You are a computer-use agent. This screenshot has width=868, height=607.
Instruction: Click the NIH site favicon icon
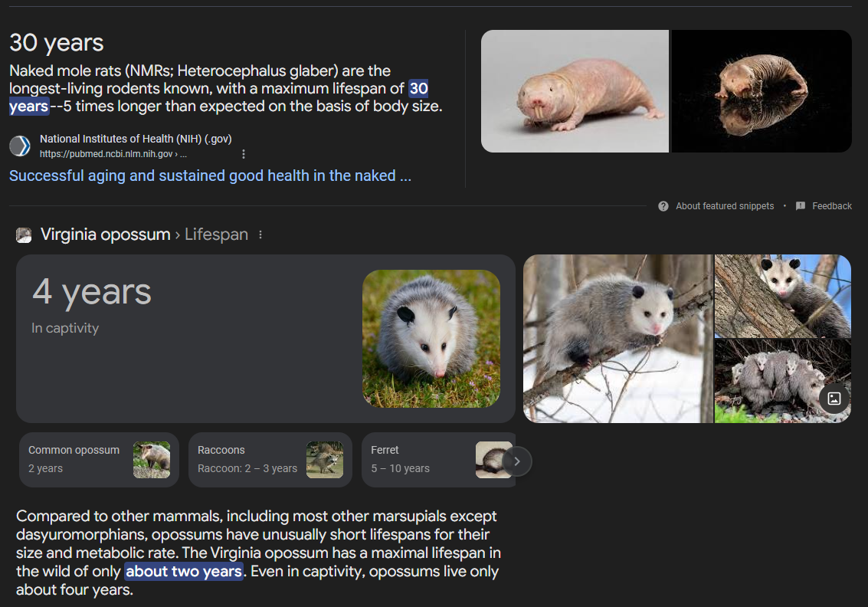click(x=20, y=146)
